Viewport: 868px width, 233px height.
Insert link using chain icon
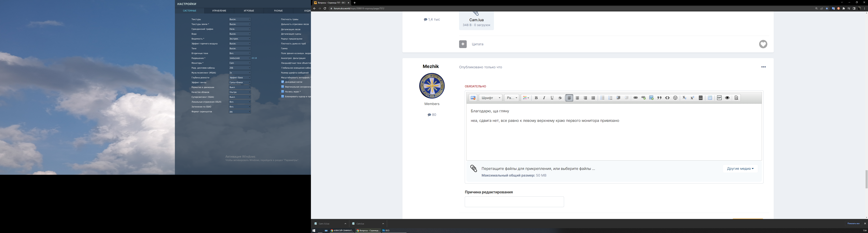tap(635, 98)
